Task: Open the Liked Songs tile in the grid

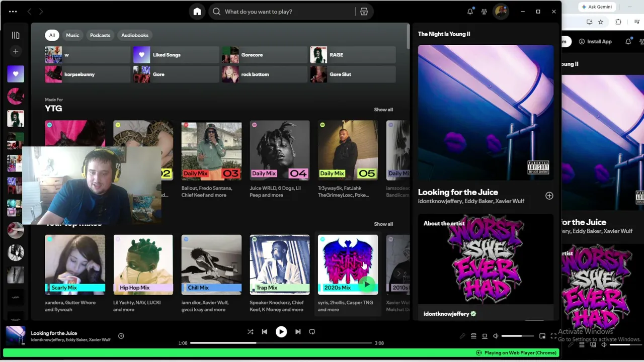Action: [176, 55]
